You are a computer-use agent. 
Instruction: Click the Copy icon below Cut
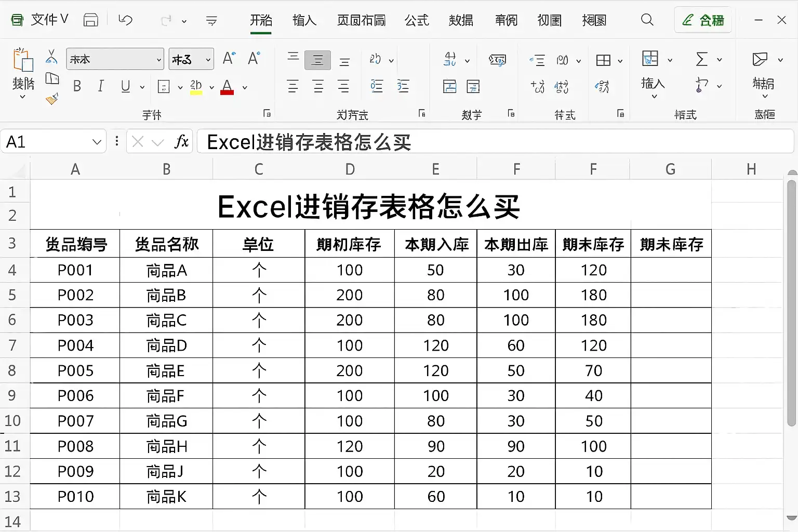click(52, 78)
